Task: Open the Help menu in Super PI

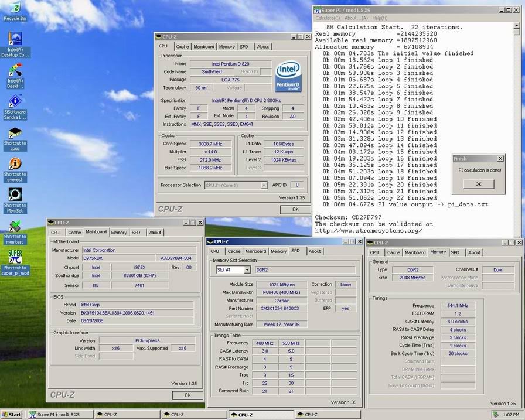Action: click(x=380, y=18)
